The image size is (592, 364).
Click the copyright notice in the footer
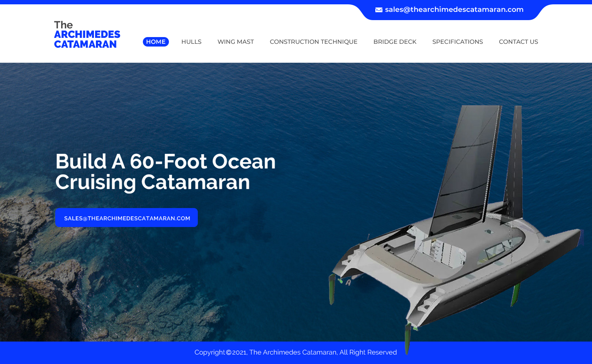tap(296, 352)
